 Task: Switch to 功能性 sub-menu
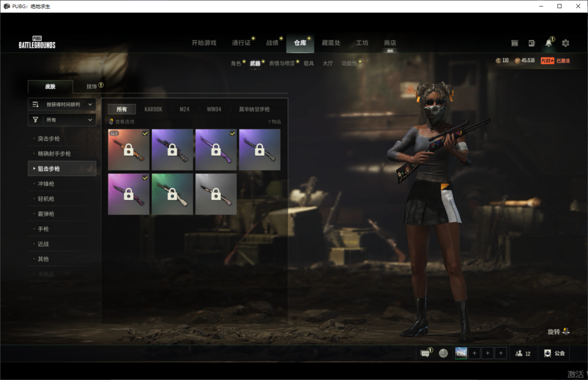349,63
